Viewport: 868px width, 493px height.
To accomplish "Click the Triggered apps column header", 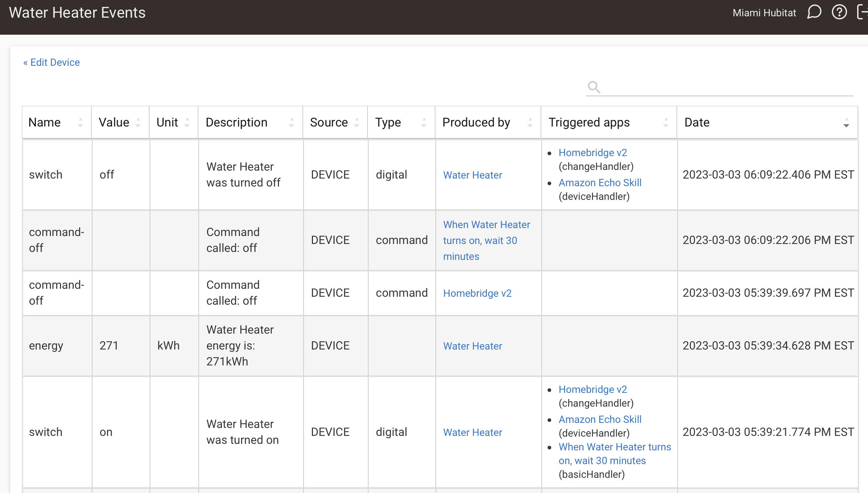I will coord(589,123).
